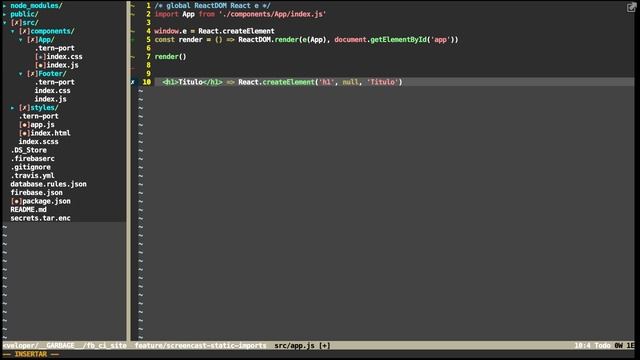Click 'Todo' in the status line
The image size is (640, 360).
click(x=602, y=346)
